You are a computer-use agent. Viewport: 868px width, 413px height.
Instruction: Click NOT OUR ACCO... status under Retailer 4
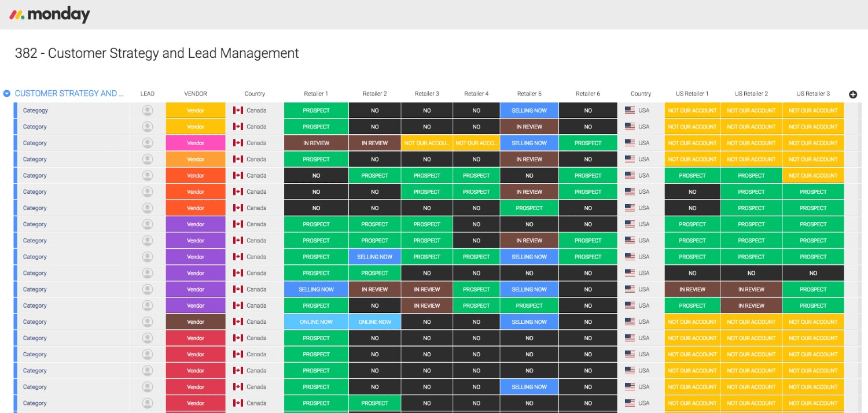click(476, 143)
